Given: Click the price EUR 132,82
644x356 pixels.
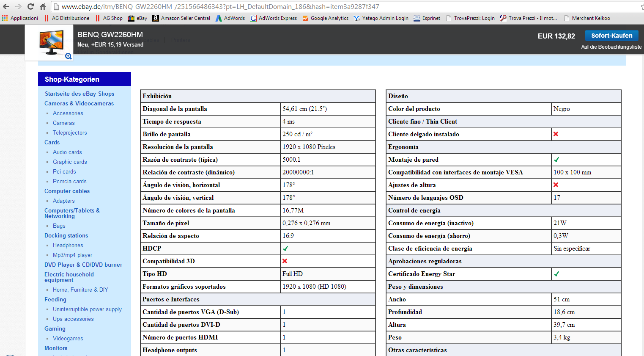Looking at the screenshot, I should click(556, 36).
